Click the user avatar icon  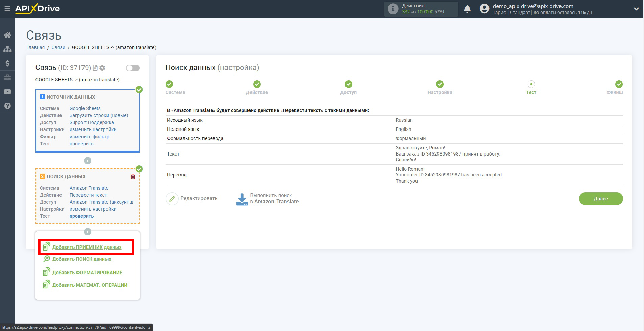click(484, 9)
